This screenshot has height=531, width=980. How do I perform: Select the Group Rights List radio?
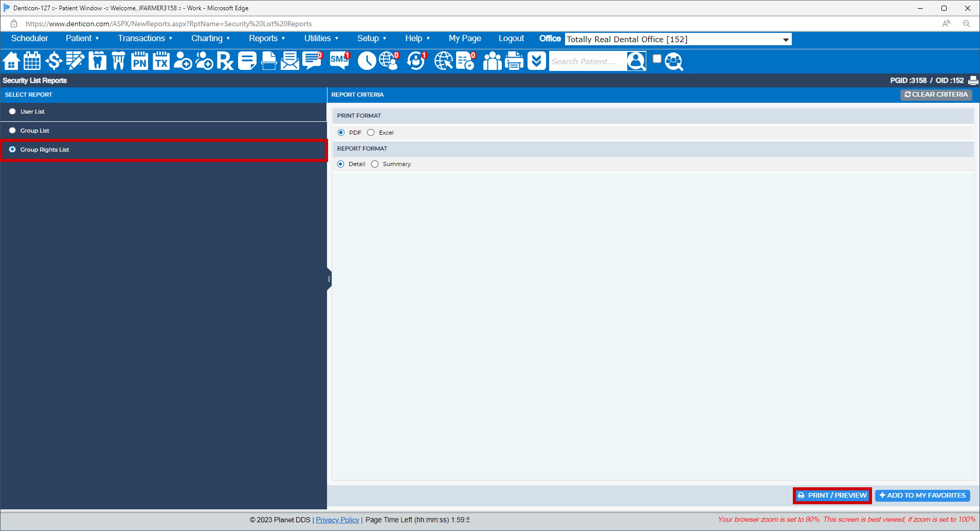click(12, 150)
